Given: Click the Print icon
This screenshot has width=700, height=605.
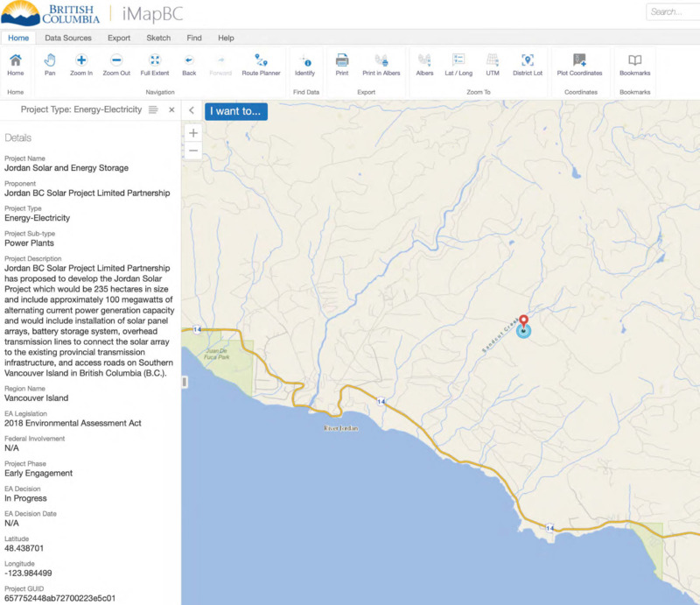Looking at the screenshot, I should pos(342,65).
